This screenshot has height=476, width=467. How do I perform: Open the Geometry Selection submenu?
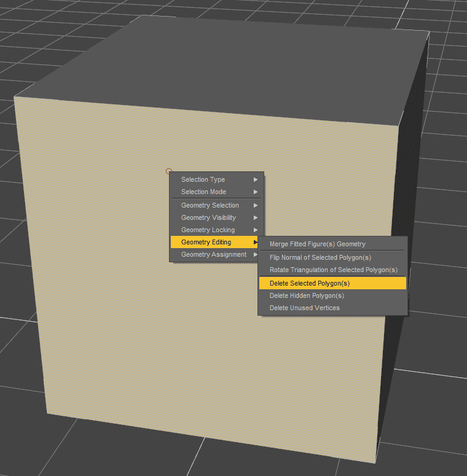(x=216, y=205)
